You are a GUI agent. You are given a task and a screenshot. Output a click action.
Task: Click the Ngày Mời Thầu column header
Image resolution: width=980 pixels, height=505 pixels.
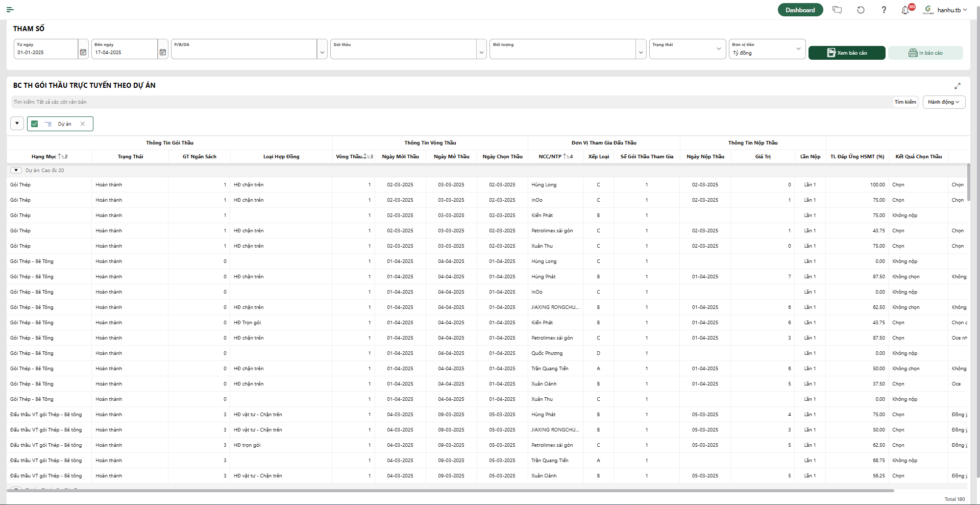[x=400, y=157]
